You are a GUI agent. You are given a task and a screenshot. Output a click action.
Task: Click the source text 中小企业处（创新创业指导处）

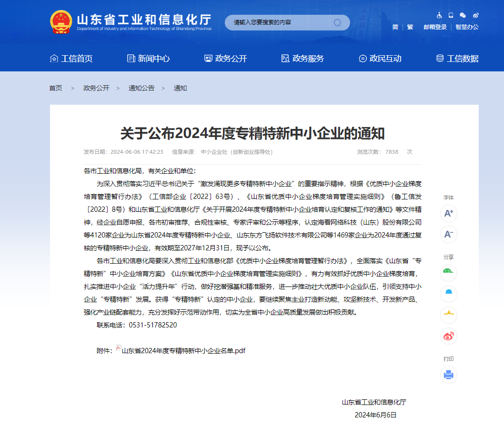pos(237,152)
